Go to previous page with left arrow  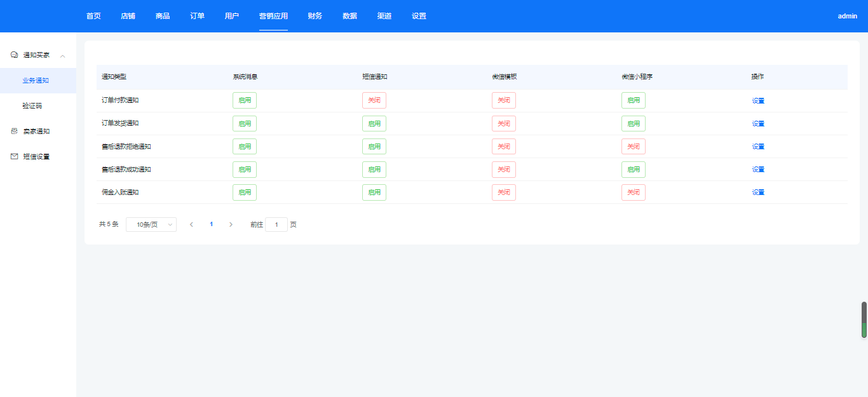pyautogui.click(x=191, y=224)
